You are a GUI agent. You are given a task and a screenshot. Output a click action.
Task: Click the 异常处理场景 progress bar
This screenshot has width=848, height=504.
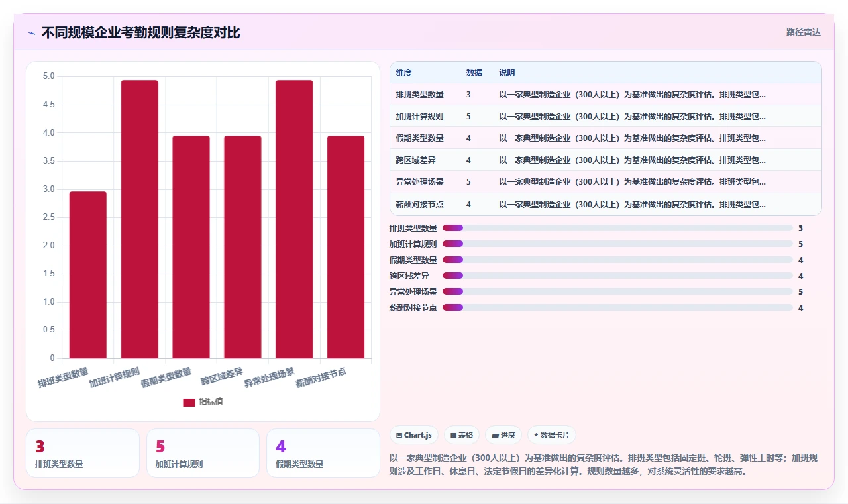(x=617, y=291)
